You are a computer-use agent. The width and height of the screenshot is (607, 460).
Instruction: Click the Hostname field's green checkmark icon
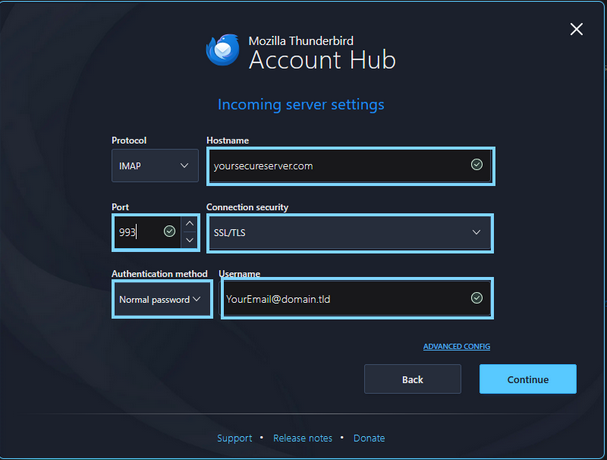476,165
